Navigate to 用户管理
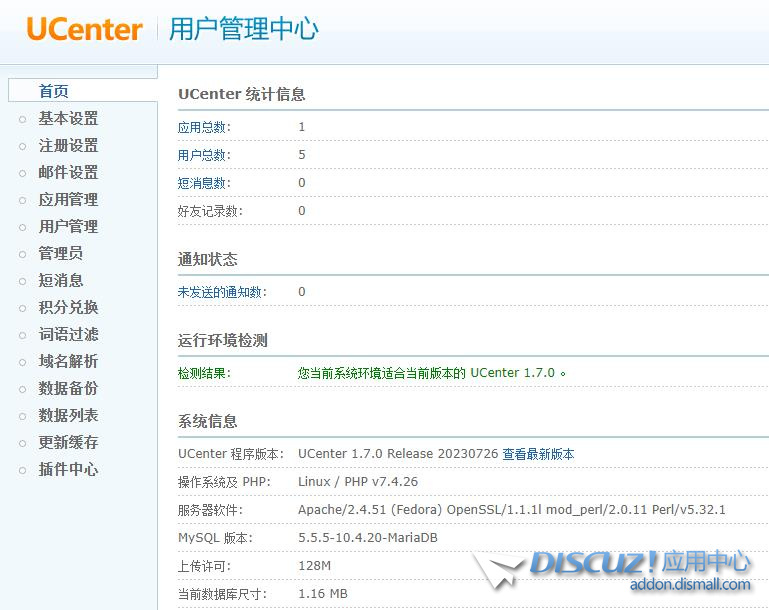The image size is (769, 610). (68, 226)
